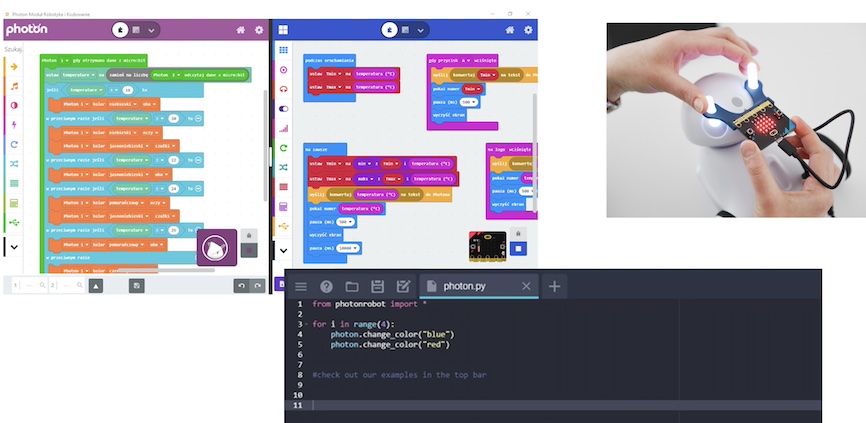This screenshot has height=423, width=866.
Task: Open the music note category in Photon sidebar
Action: [x=14, y=86]
